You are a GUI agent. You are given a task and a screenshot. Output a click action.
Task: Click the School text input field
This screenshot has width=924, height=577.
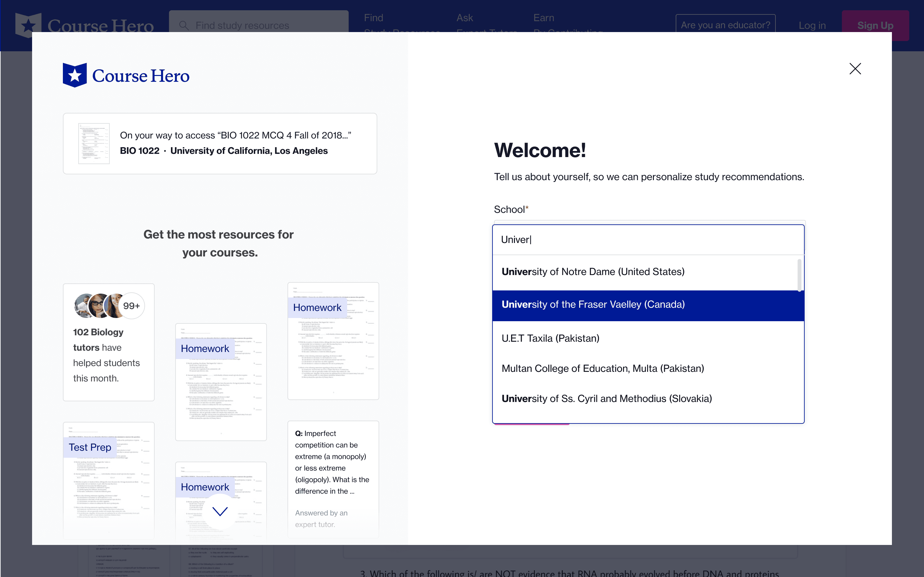(648, 240)
